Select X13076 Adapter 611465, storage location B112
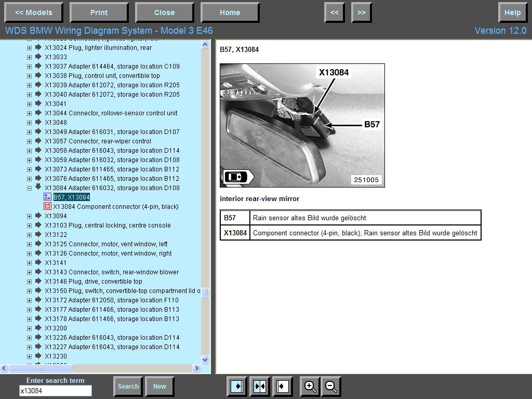532x399 pixels. tap(112, 179)
